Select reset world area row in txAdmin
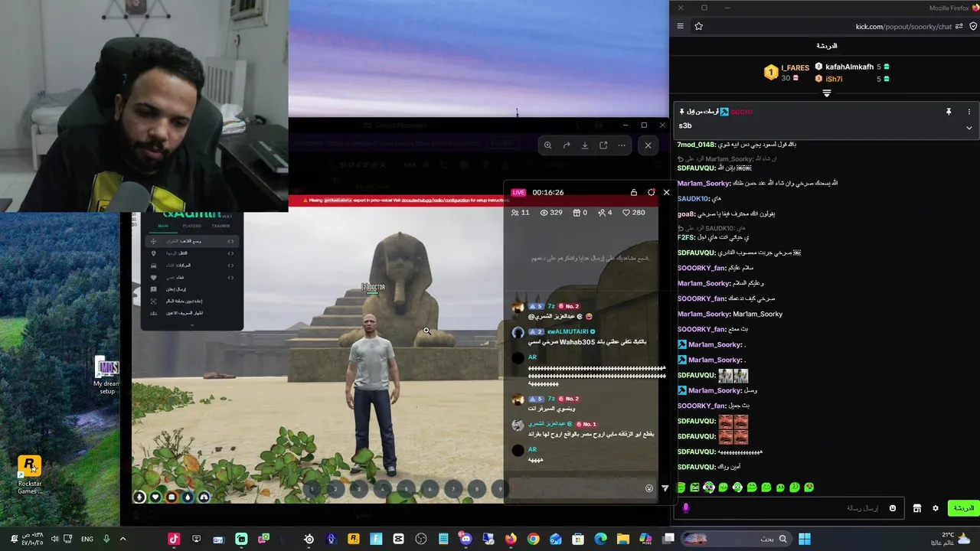This screenshot has height=551, width=980. [x=191, y=301]
